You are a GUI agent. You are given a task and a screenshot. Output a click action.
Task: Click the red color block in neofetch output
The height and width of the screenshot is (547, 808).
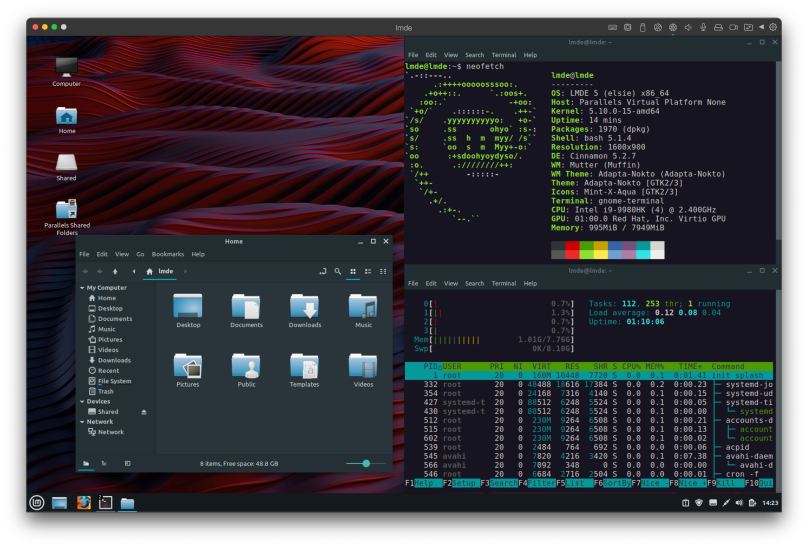[x=572, y=250]
